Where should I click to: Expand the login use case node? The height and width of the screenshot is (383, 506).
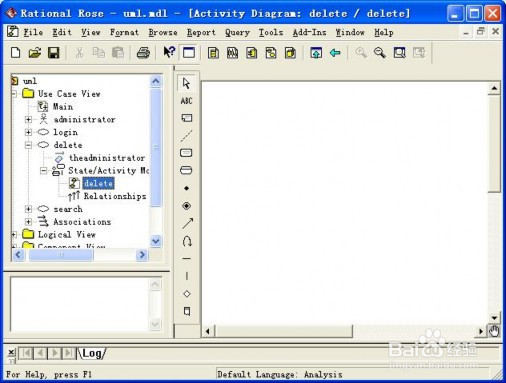(28, 132)
